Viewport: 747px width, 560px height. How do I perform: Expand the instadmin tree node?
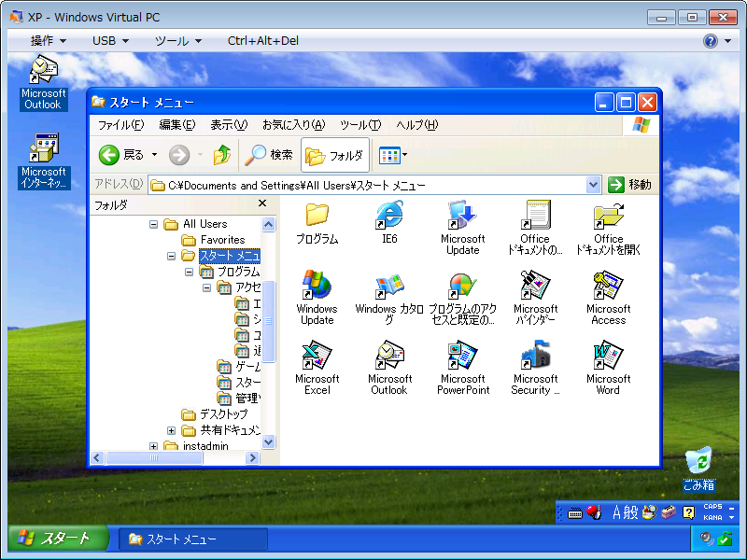point(154,447)
